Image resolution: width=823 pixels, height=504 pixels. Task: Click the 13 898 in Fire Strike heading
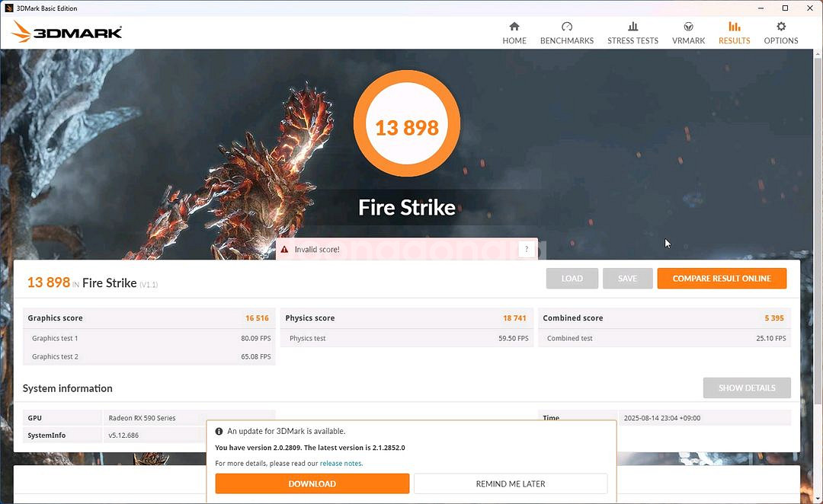point(48,282)
